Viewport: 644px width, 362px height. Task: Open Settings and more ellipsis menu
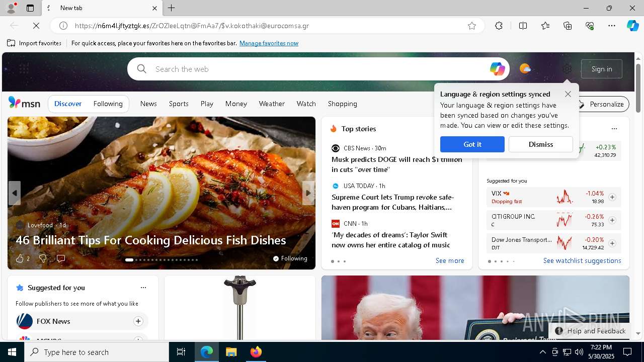click(x=612, y=26)
